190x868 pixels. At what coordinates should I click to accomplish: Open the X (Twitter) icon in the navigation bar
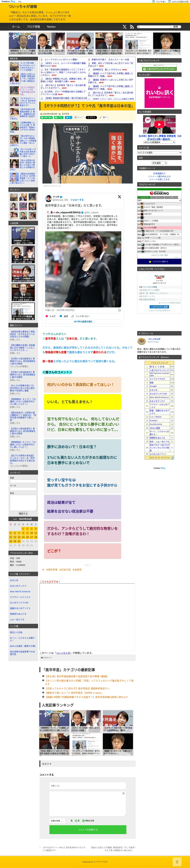click(x=125, y=27)
